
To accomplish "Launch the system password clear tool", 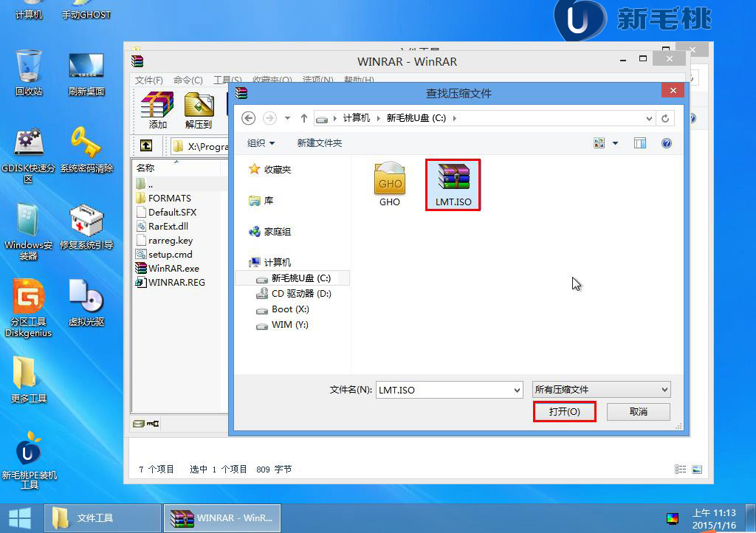I will coord(86,151).
